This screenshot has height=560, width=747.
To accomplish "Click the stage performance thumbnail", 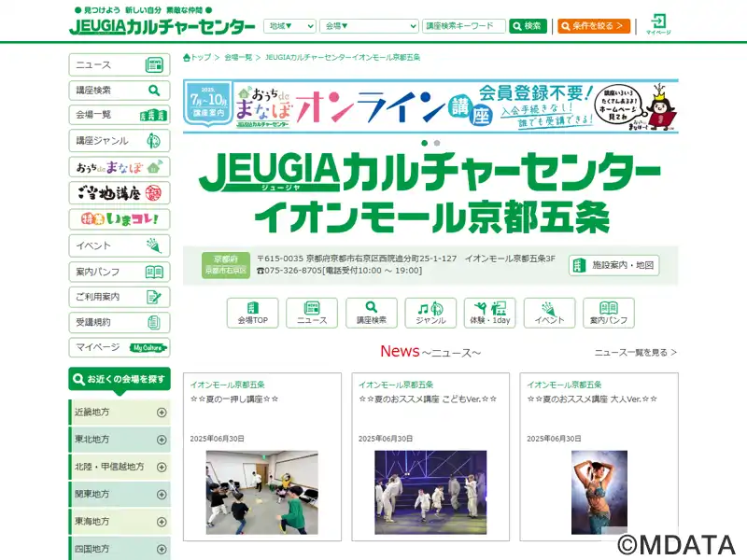I will click(430, 493).
